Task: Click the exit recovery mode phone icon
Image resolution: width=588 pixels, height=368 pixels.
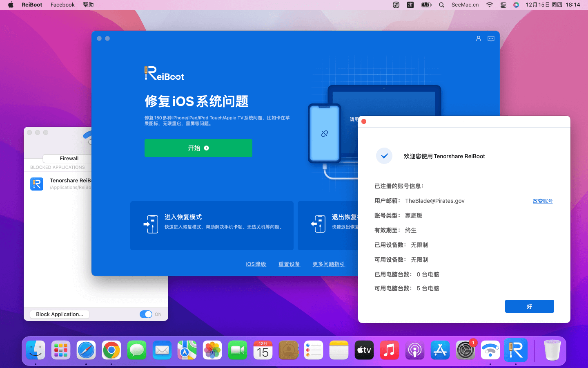Action: click(318, 224)
